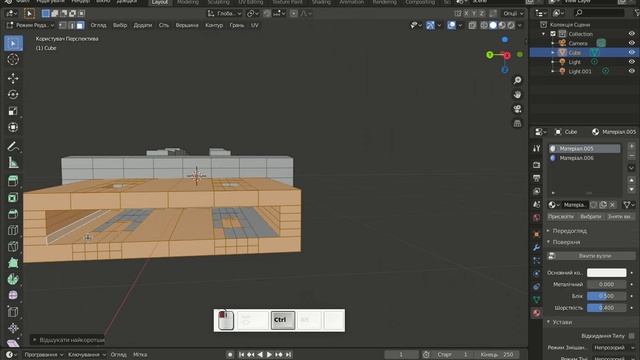The image size is (640, 360).
Task: Select the Loop Cut tool
Action: [x=13, y=230]
